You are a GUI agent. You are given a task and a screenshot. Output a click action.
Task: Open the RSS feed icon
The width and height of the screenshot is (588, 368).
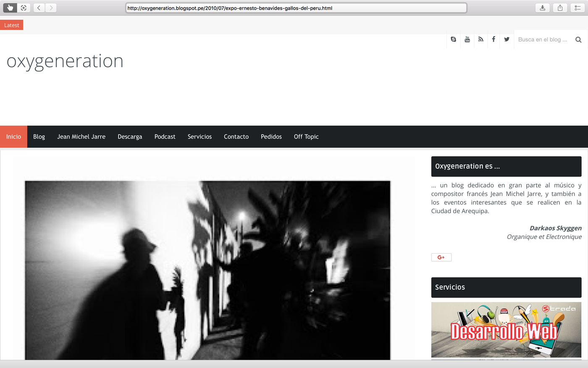(480, 40)
